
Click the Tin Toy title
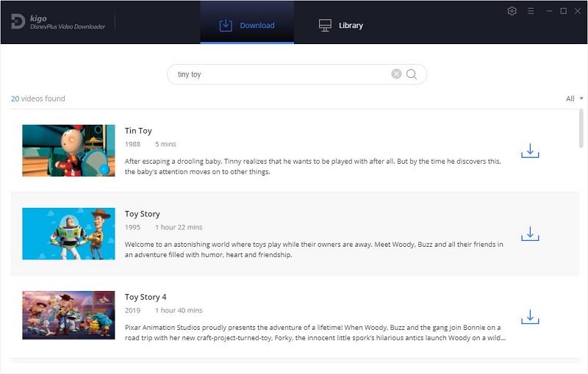pos(138,131)
